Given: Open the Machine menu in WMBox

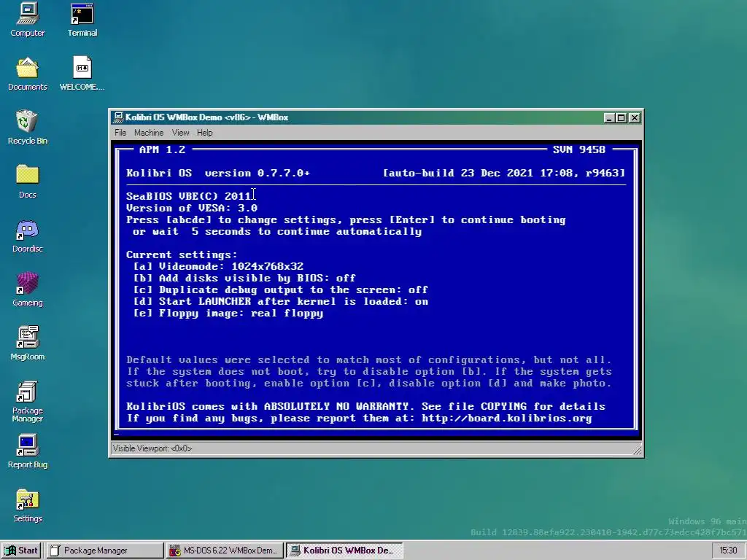Looking at the screenshot, I should pos(149,133).
